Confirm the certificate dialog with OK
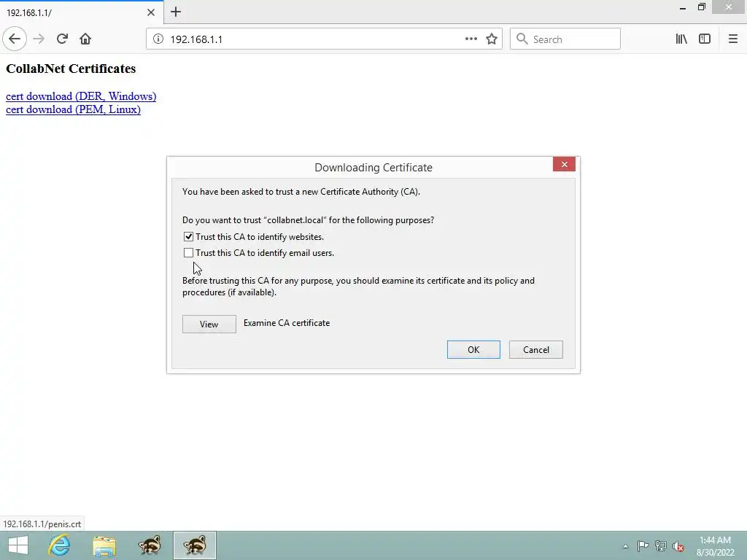747x560 pixels. coord(473,349)
